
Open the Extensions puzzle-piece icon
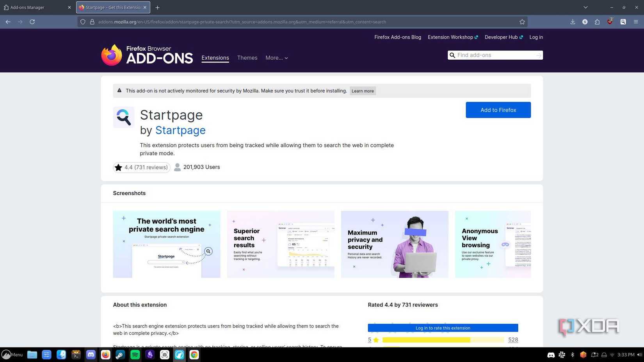click(x=597, y=22)
